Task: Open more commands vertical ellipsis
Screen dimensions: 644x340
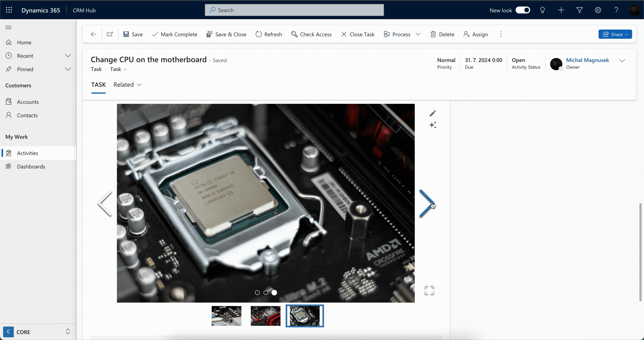Action: [501, 34]
